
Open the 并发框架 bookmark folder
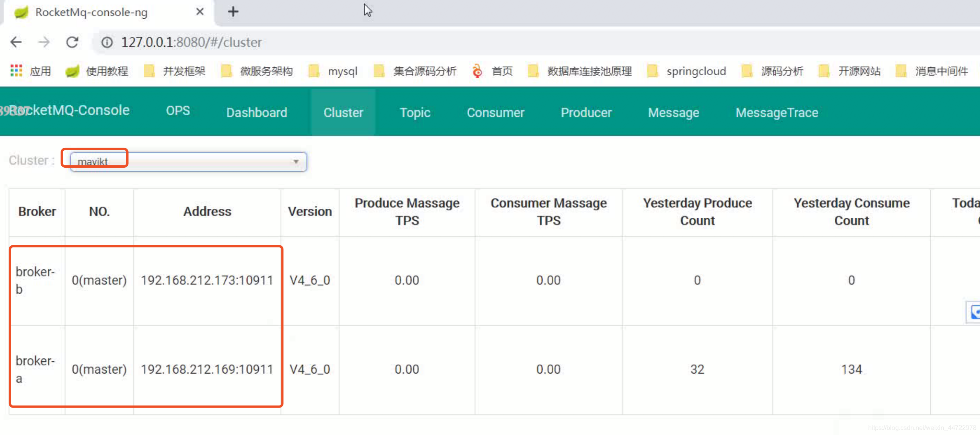[174, 71]
